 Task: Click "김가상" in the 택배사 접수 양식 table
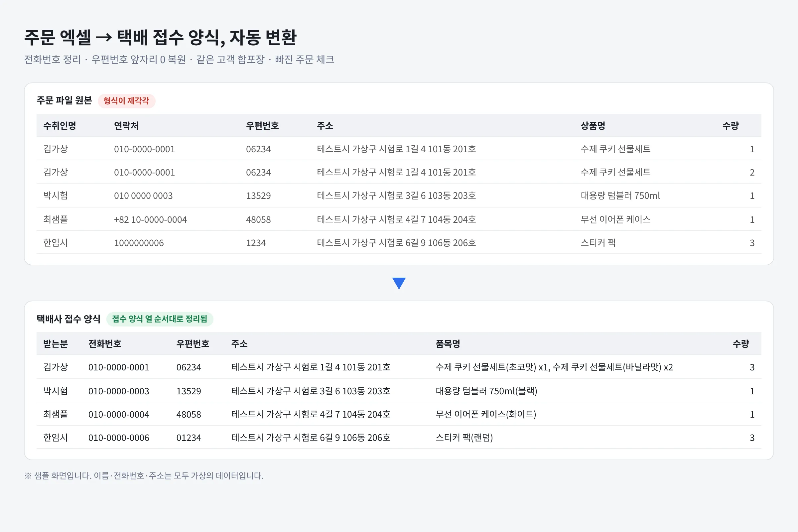55,367
